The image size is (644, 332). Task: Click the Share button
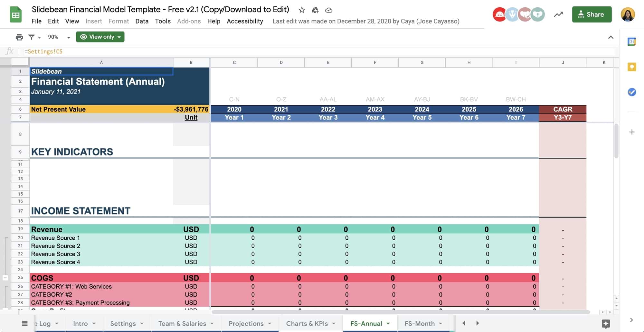click(592, 14)
